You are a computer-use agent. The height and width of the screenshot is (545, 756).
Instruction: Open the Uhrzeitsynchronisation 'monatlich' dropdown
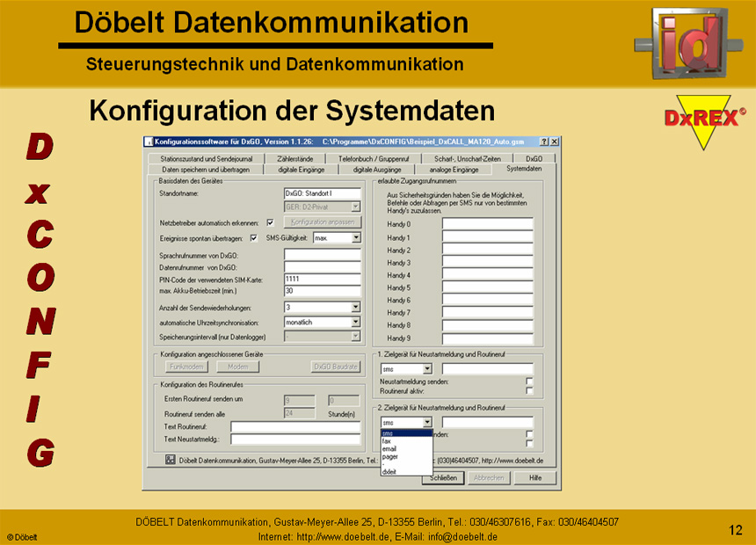(356, 322)
